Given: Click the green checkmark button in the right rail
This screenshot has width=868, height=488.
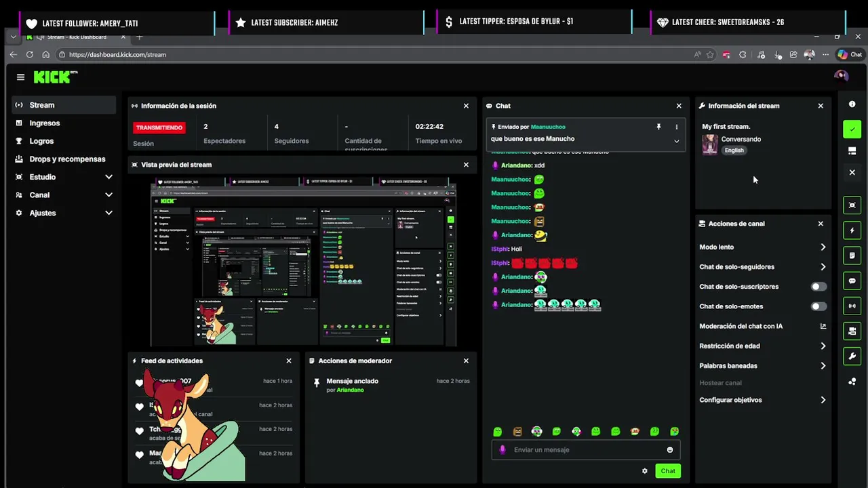Looking at the screenshot, I should coord(852,129).
